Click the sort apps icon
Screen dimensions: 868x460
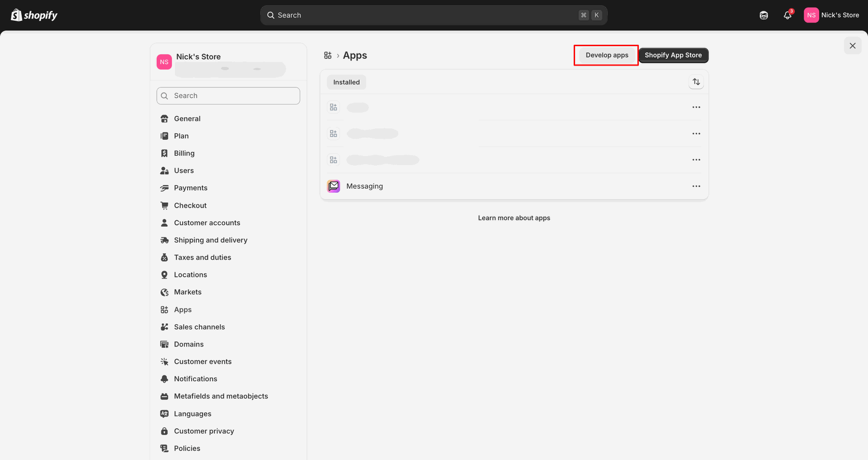point(696,82)
